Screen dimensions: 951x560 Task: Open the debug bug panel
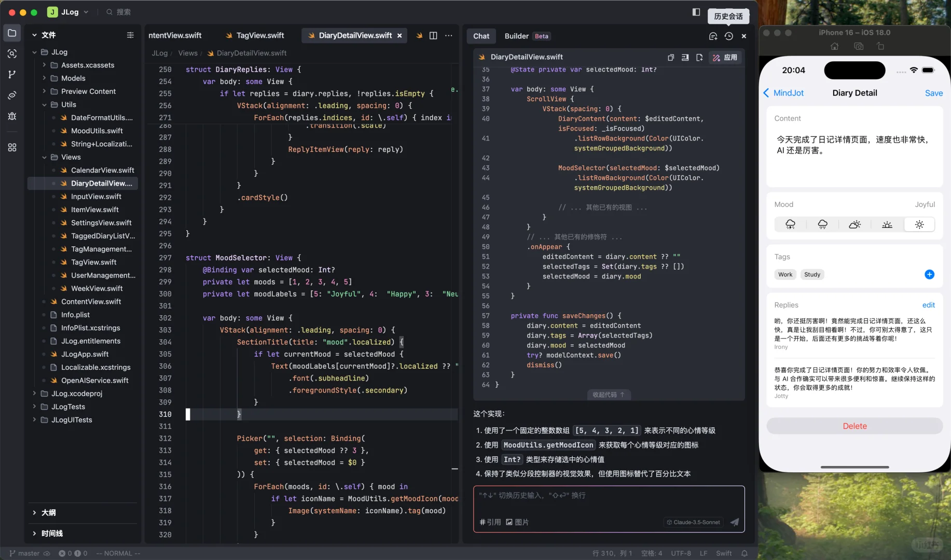click(x=12, y=116)
